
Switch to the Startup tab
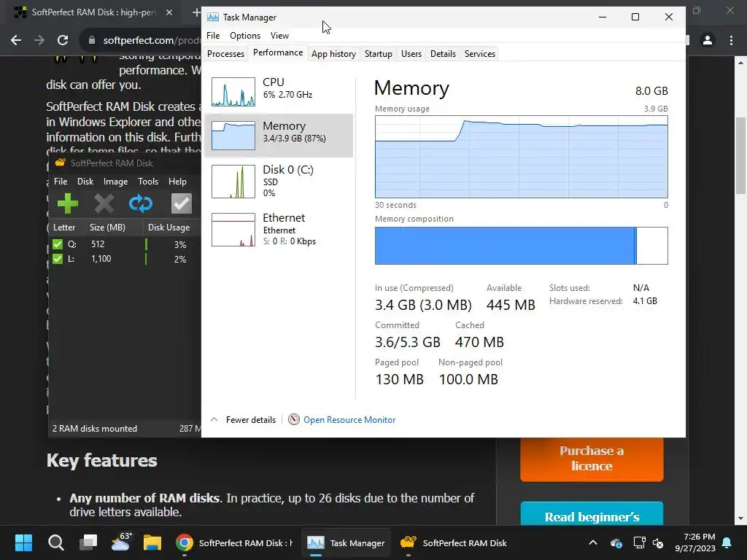379,54
